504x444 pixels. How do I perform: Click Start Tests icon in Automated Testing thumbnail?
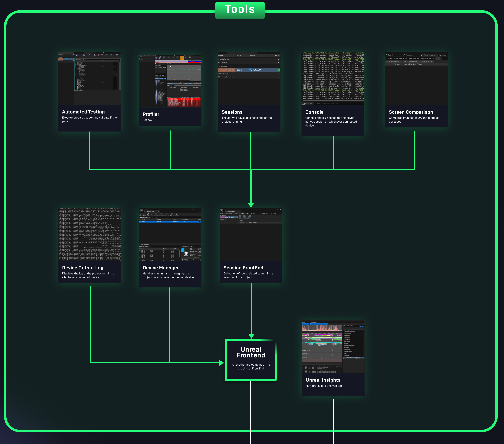(x=77, y=56)
